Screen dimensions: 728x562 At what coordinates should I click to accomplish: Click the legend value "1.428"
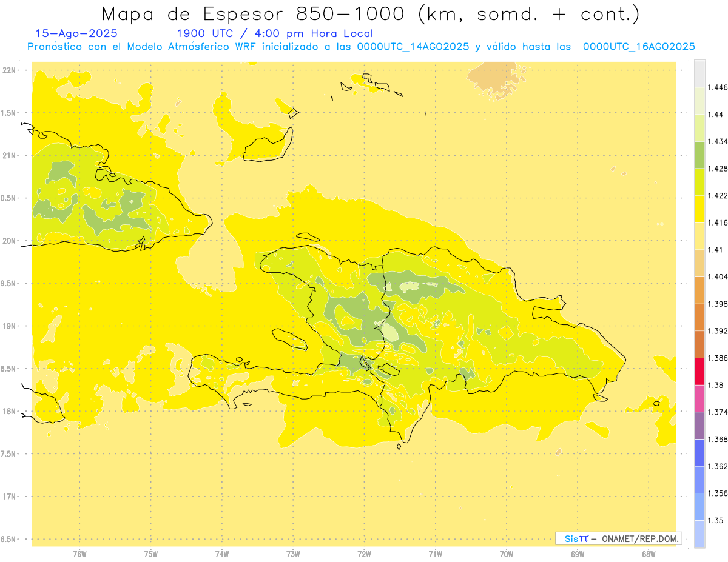[x=719, y=169]
